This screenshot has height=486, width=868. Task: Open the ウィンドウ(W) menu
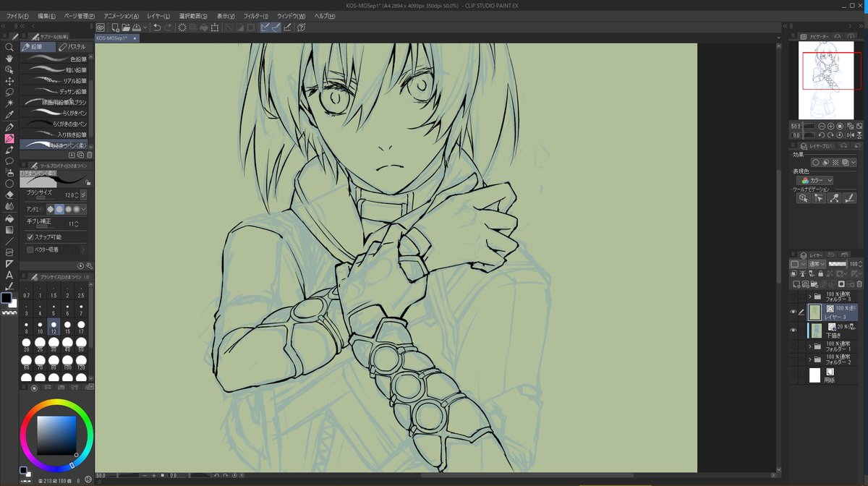[291, 16]
